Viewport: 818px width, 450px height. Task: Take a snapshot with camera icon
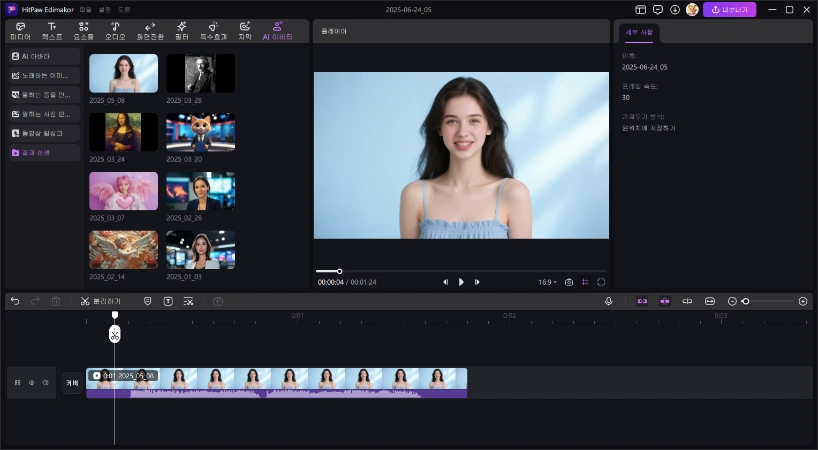(569, 282)
